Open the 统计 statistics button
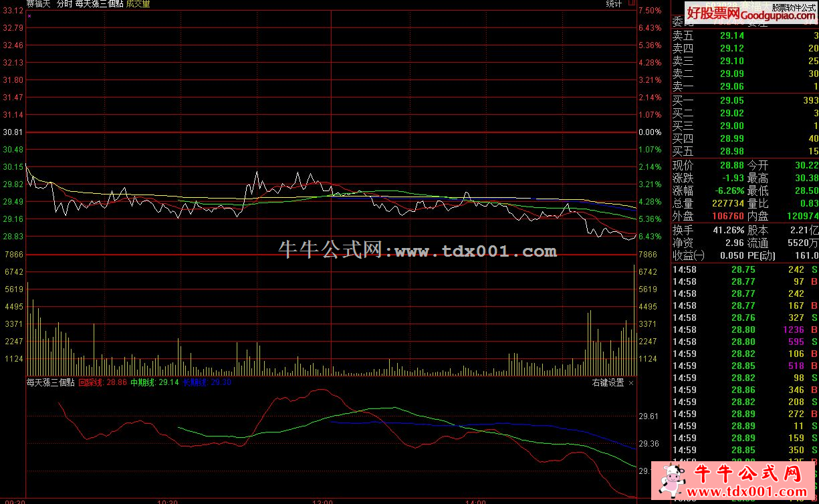The image size is (819, 504). tap(614, 4)
